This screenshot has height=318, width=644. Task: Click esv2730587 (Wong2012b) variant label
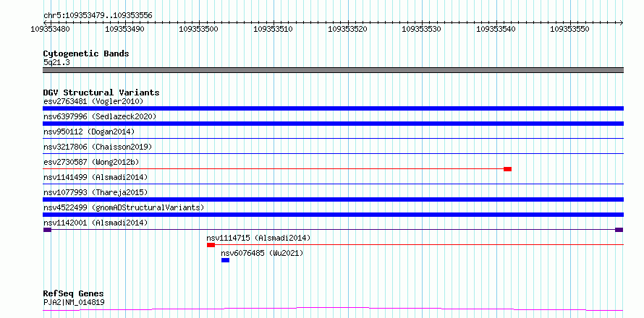91,162
